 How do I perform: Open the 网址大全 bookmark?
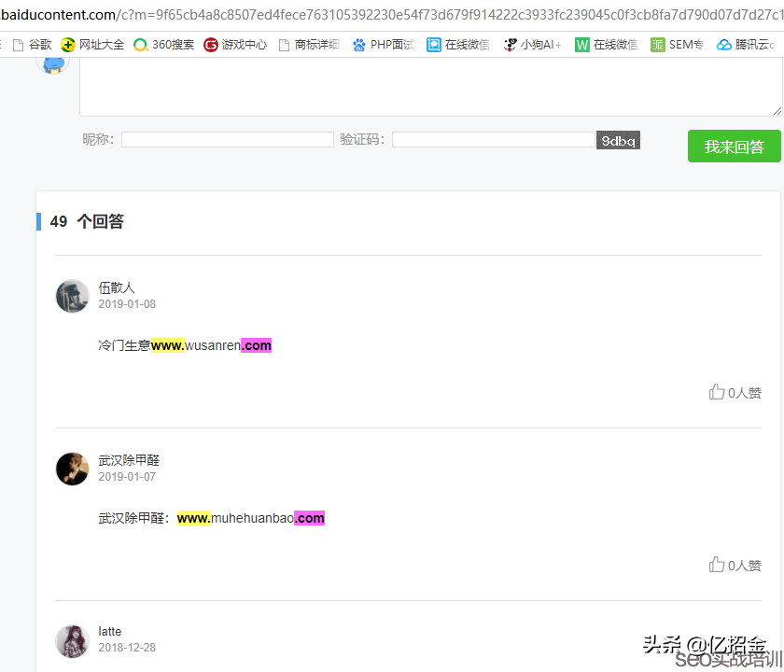92,45
